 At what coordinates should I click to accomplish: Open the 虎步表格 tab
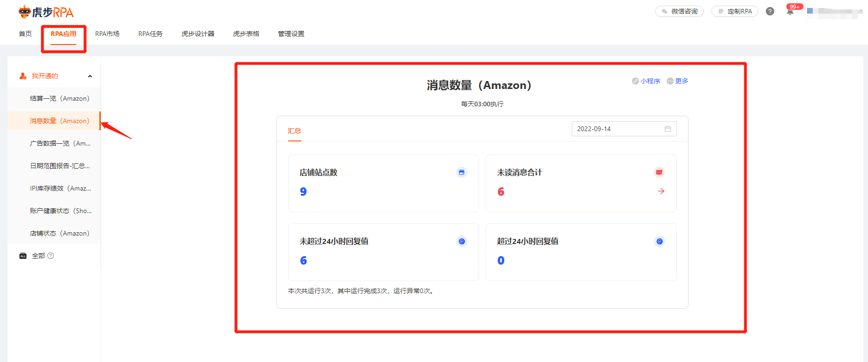point(246,34)
